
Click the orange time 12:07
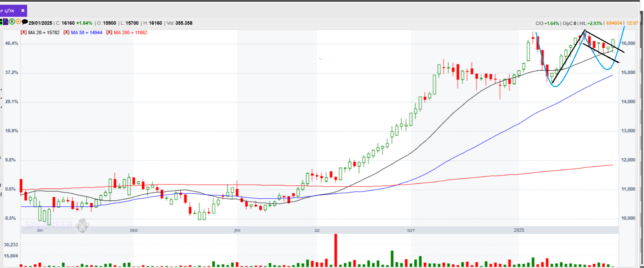tap(632, 23)
